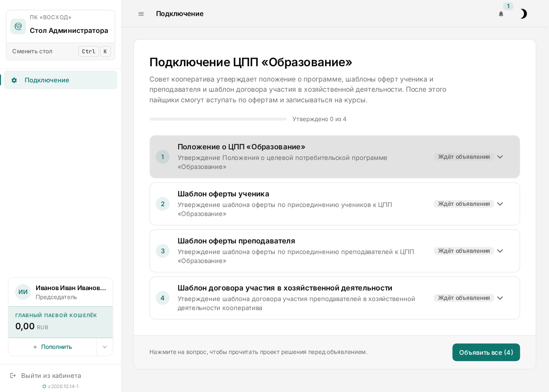Click the text Утверждено 0 из 4
The image size is (549, 392).
(320, 119)
